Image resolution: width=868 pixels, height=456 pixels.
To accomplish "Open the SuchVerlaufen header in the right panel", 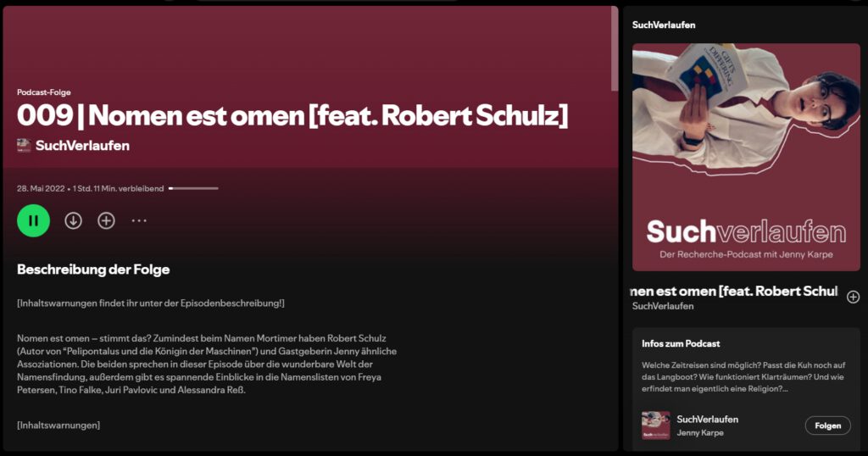I will [x=665, y=25].
